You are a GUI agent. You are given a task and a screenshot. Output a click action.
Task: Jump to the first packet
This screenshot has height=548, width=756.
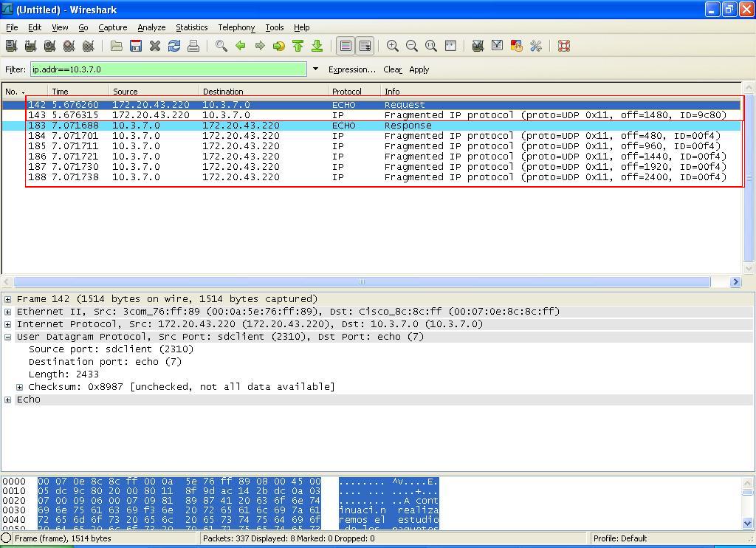click(298, 46)
